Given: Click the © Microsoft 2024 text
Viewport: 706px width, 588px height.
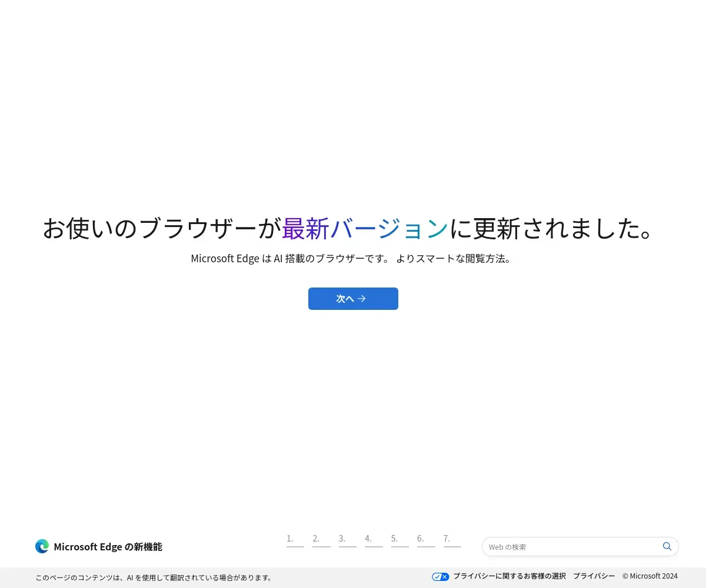Looking at the screenshot, I should [x=650, y=576].
